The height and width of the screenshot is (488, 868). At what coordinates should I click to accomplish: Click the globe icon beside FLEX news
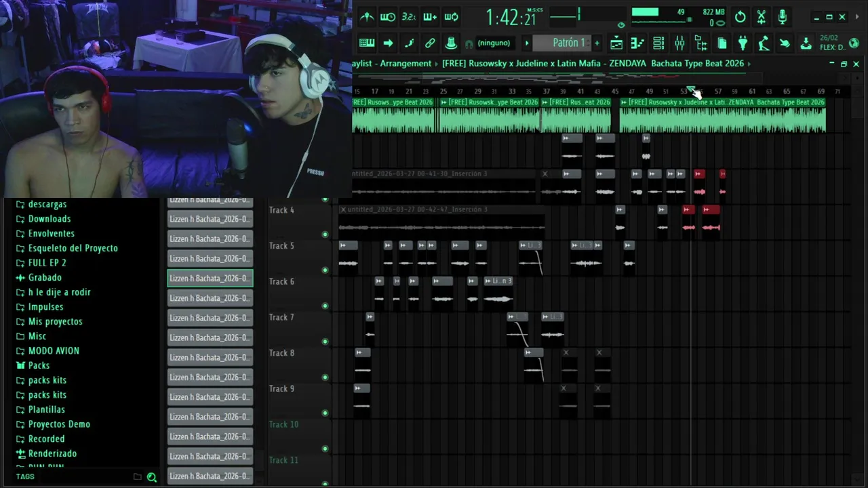point(854,43)
